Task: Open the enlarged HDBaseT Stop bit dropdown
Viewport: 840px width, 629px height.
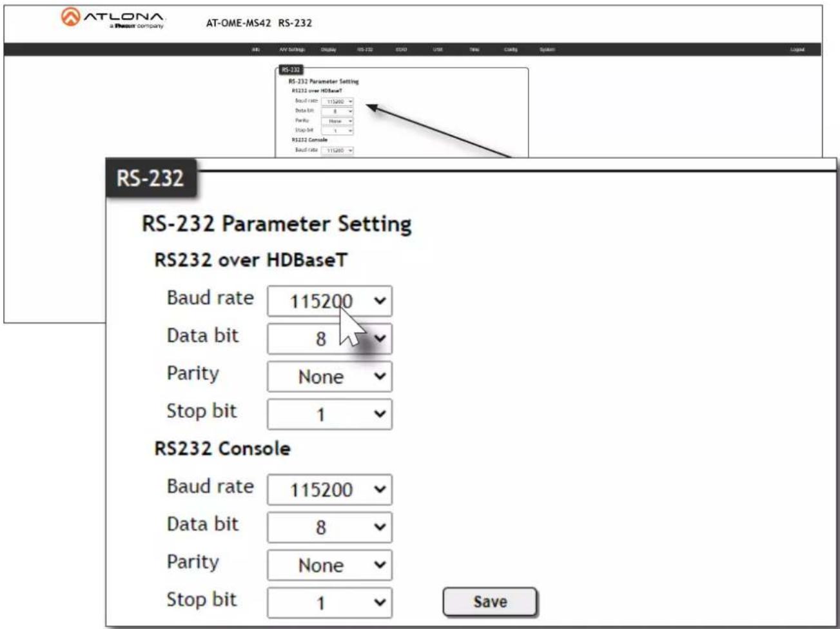Action: point(329,414)
